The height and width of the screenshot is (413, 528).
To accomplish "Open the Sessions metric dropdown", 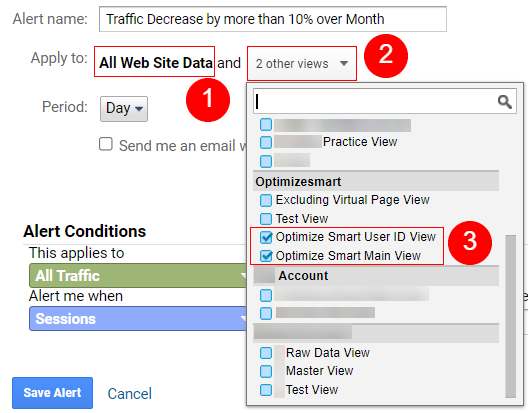I will coord(138,319).
